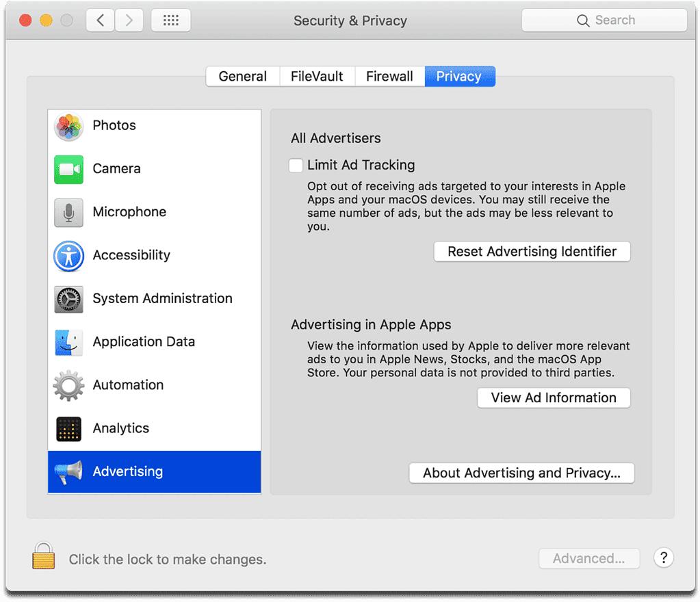Click the Advertising megaphone icon

(68, 472)
